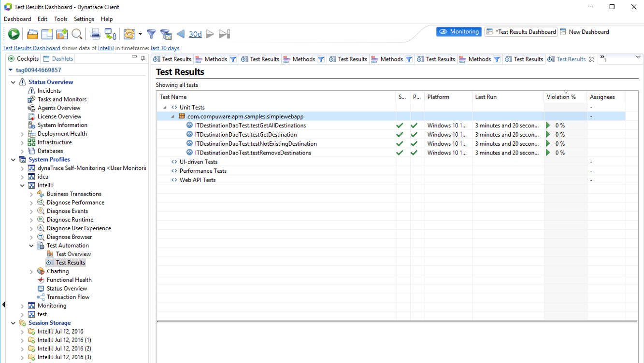Select Test Overview under Test Automation
Screen dimensions: 644x363
[x=73, y=254]
